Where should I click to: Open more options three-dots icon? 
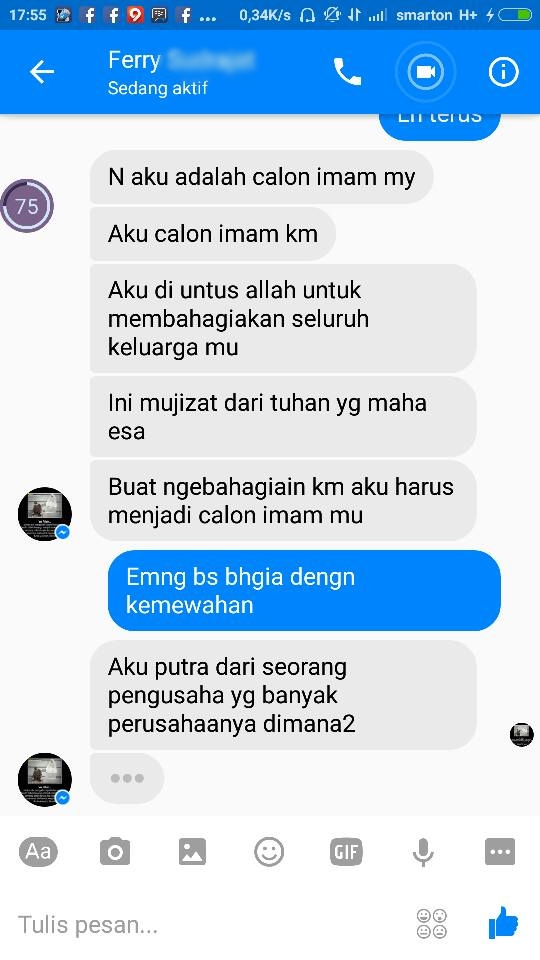500,852
